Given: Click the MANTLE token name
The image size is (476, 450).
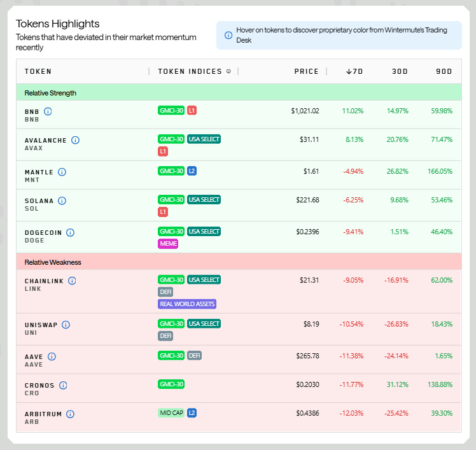Looking at the screenshot, I should [39, 172].
